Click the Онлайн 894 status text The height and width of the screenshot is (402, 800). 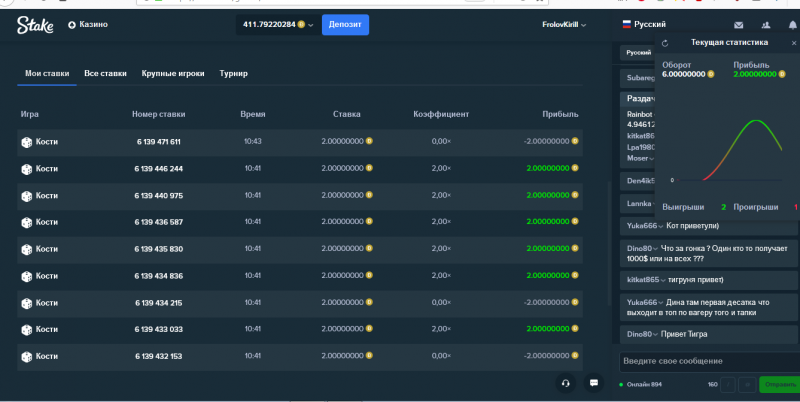click(644, 385)
